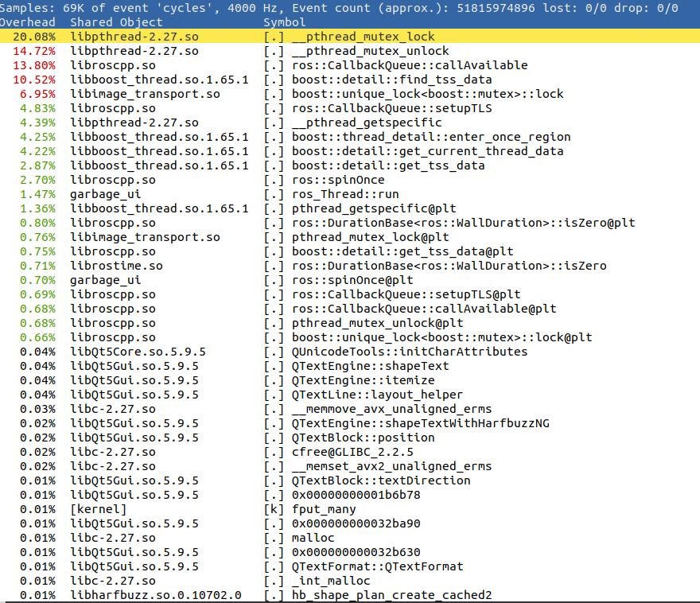Click the 20.08% overhead value
The height and width of the screenshot is (603, 700).
pyautogui.click(x=34, y=37)
